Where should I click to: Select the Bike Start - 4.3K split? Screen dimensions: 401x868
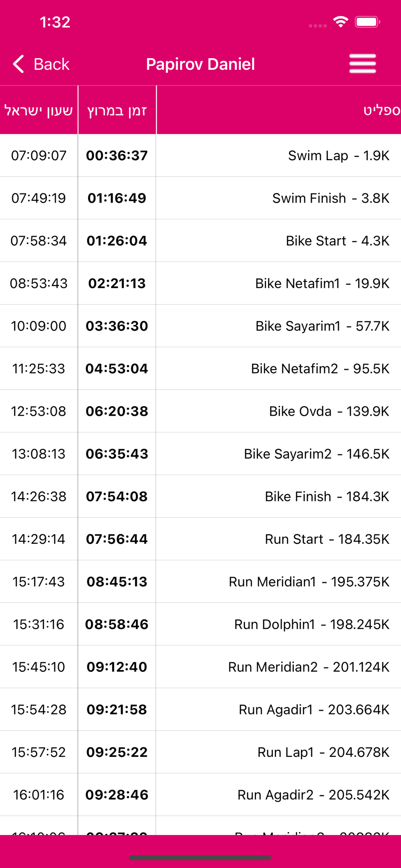(x=337, y=240)
